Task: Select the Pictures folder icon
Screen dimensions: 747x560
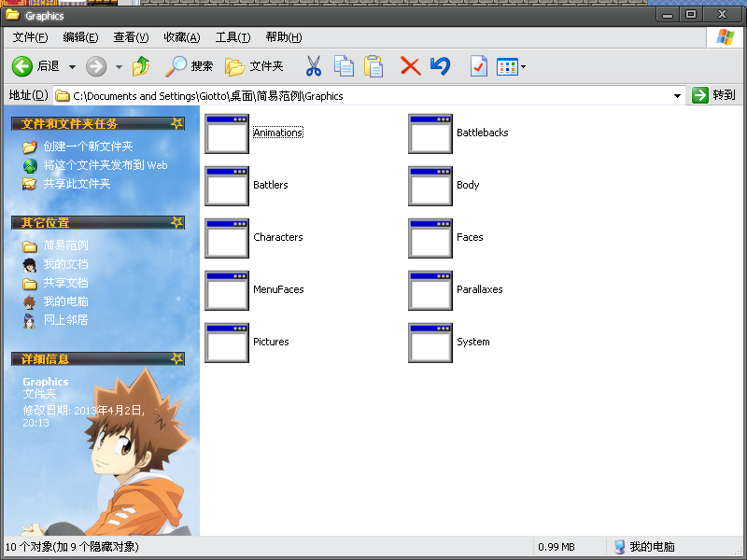Action: (227, 343)
